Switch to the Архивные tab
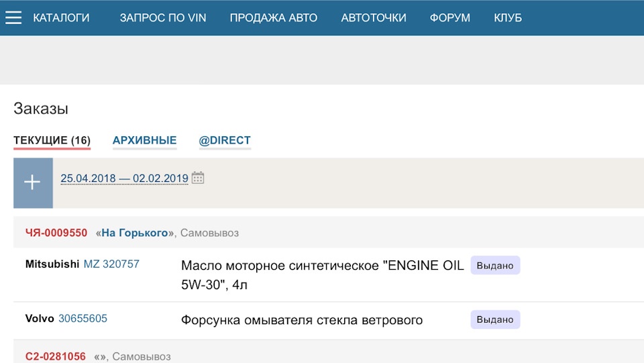644x363 pixels. (x=144, y=140)
